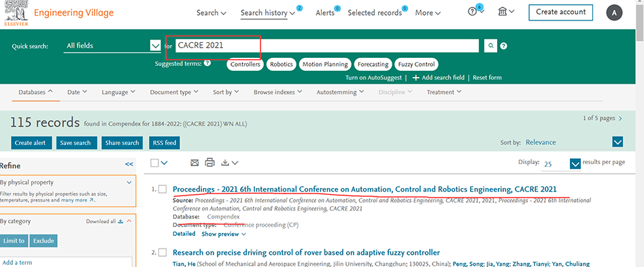Expand Show preview for record 1

[x=224, y=234]
